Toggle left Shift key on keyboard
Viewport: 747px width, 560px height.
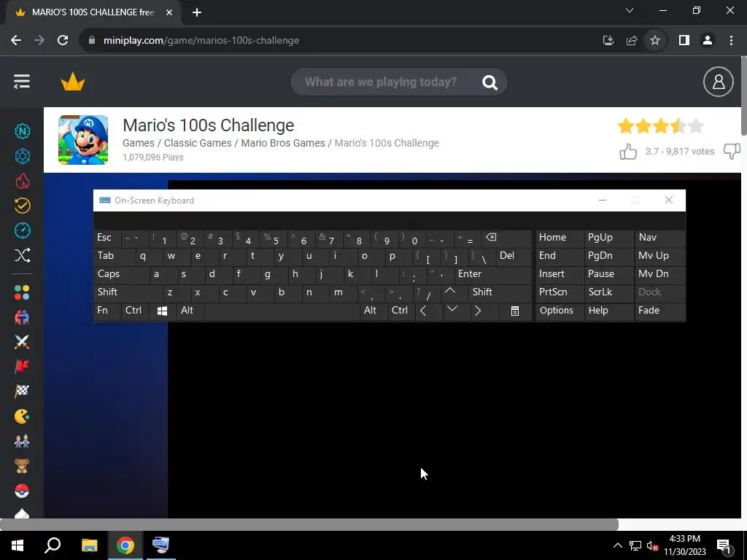click(x=128, y=292)
